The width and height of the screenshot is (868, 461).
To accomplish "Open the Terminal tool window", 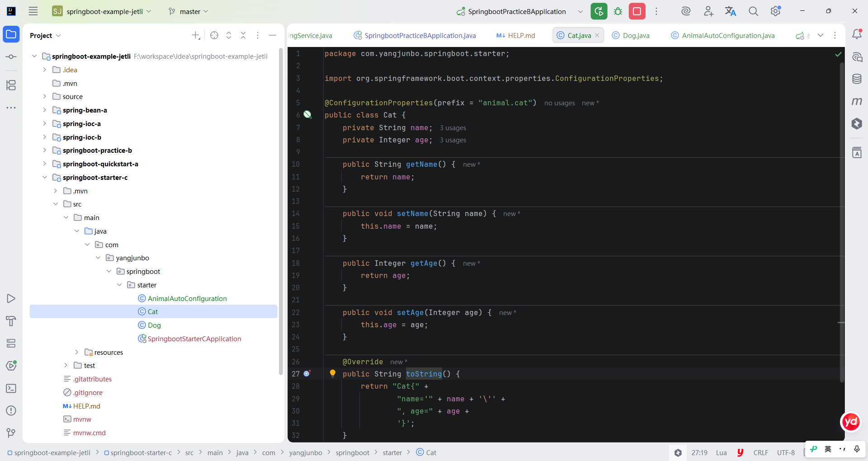I will pos(11,388).
